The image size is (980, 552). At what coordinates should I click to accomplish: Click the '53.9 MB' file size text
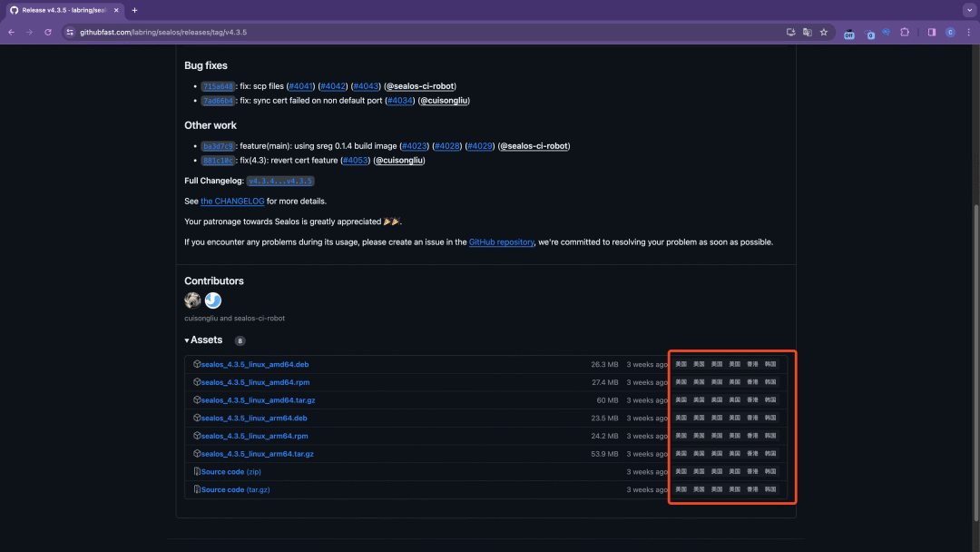[604, 455]
